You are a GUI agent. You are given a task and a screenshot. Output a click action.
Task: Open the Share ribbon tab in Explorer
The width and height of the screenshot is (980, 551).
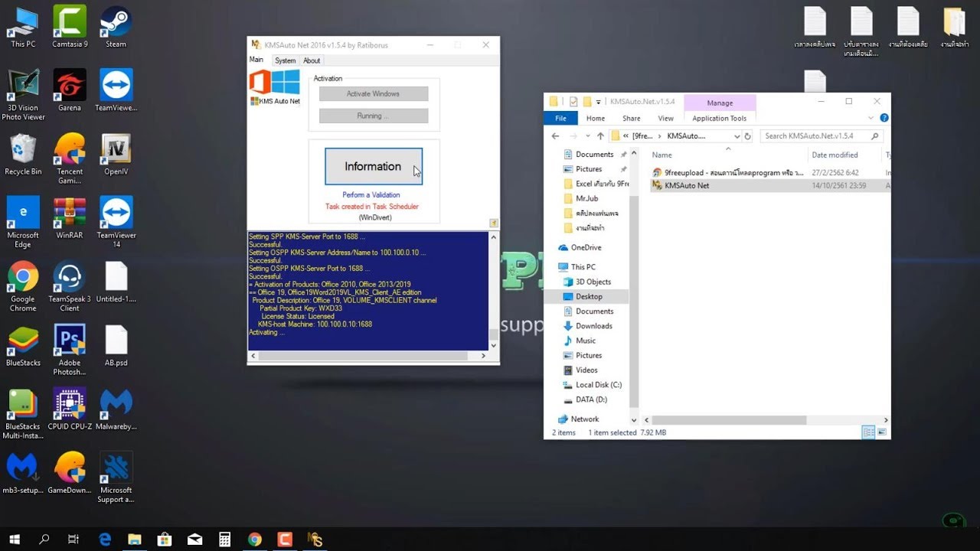click(x=631, y=118)
